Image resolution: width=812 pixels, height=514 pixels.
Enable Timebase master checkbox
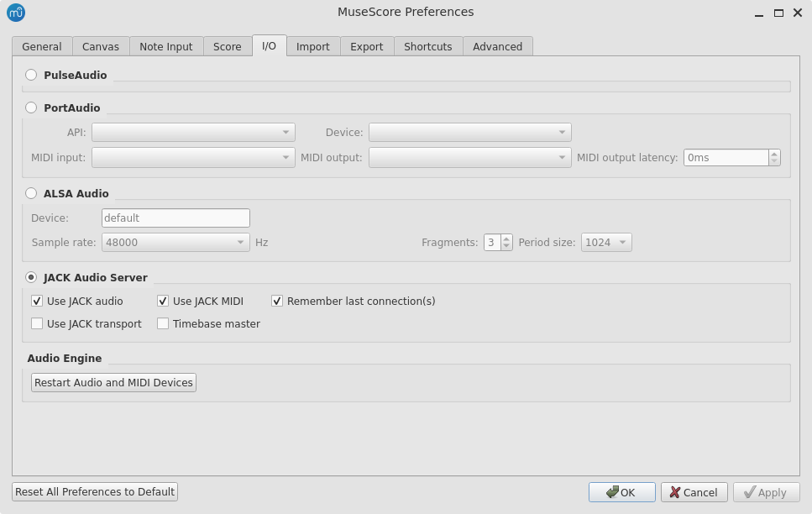tap(163, 324)
